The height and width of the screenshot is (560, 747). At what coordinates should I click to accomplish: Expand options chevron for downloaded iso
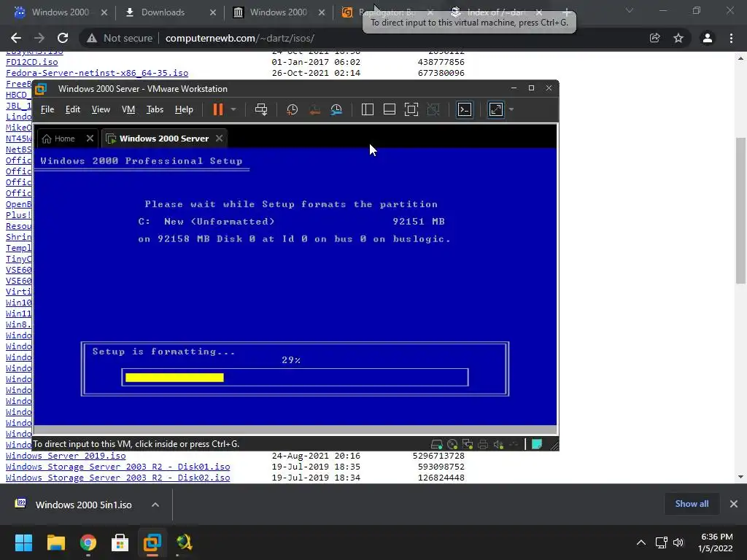coord(155,505)
